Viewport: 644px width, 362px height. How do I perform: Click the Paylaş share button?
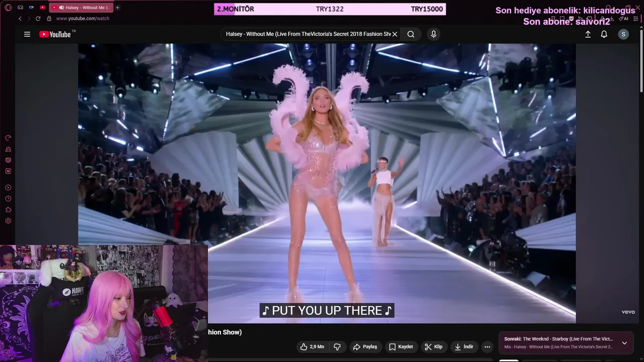click(365, 347)
